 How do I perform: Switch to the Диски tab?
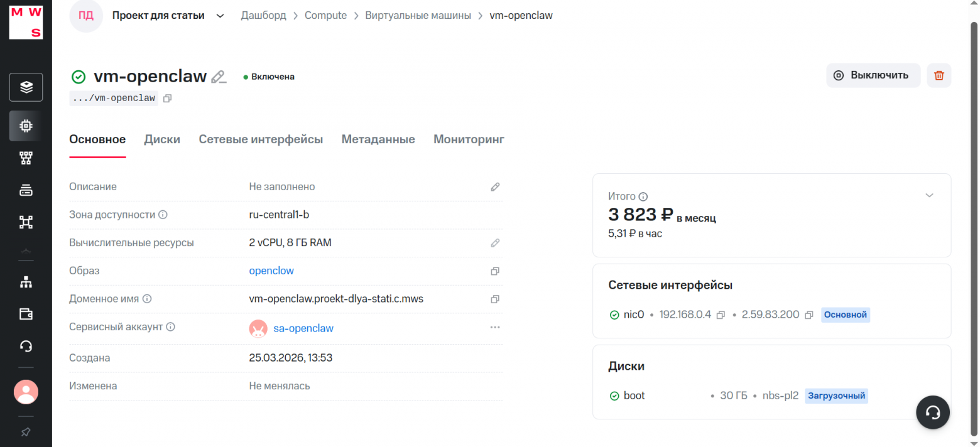pos(162,139)
